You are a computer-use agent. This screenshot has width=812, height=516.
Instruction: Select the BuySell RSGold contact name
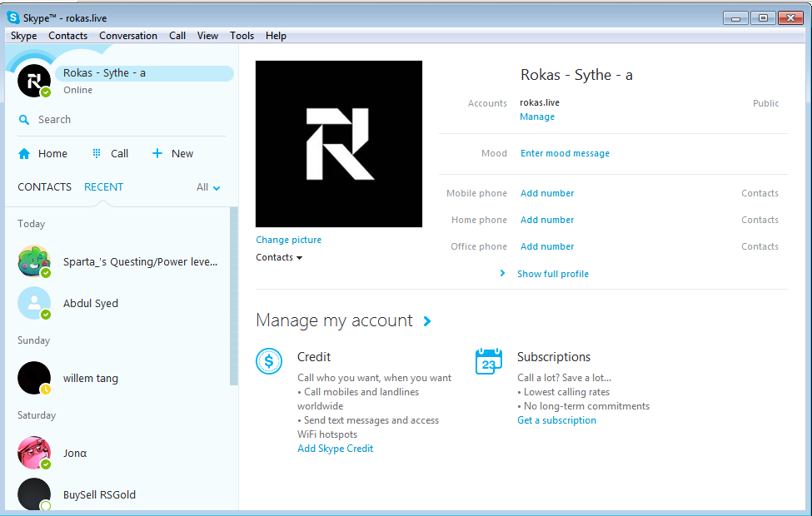pyautogui.click(x=99, y=495)
